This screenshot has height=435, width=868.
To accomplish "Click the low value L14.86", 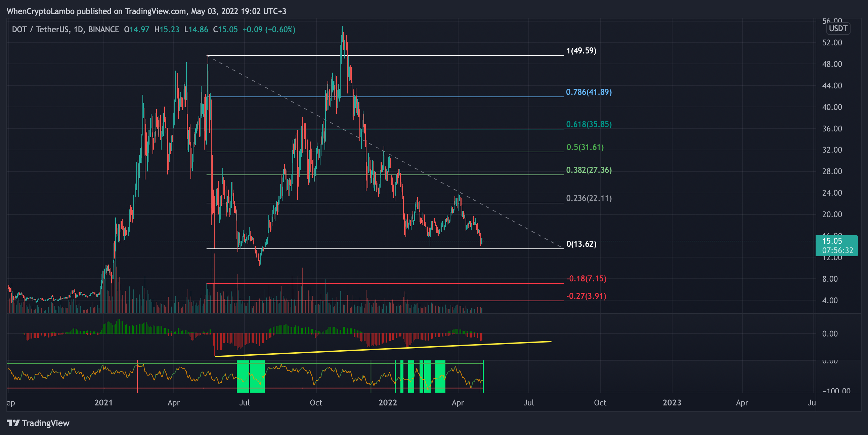I will pyautogui.click(x=196, y=30).
